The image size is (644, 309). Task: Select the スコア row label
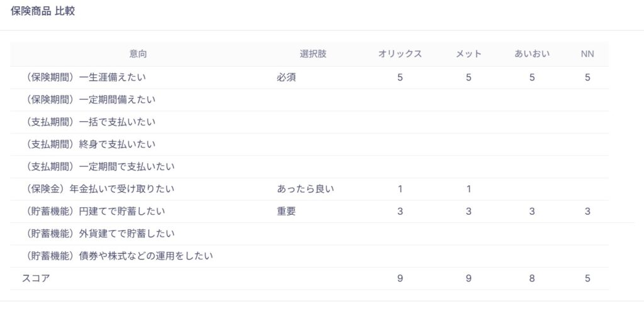[36, 278]
